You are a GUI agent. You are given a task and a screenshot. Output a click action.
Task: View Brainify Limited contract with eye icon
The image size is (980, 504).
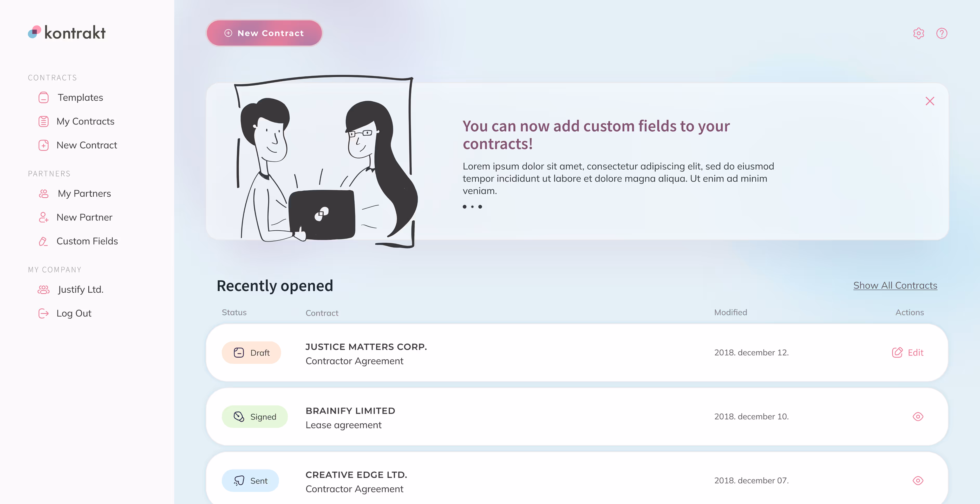918,416
